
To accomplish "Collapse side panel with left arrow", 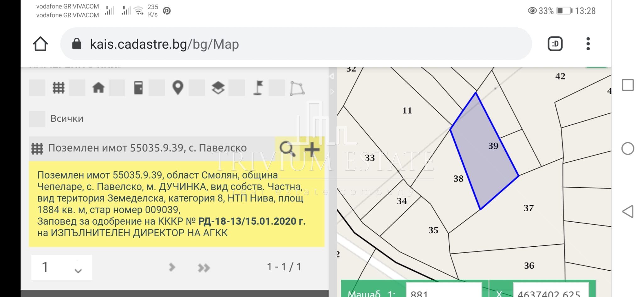I will click(331, 76).
